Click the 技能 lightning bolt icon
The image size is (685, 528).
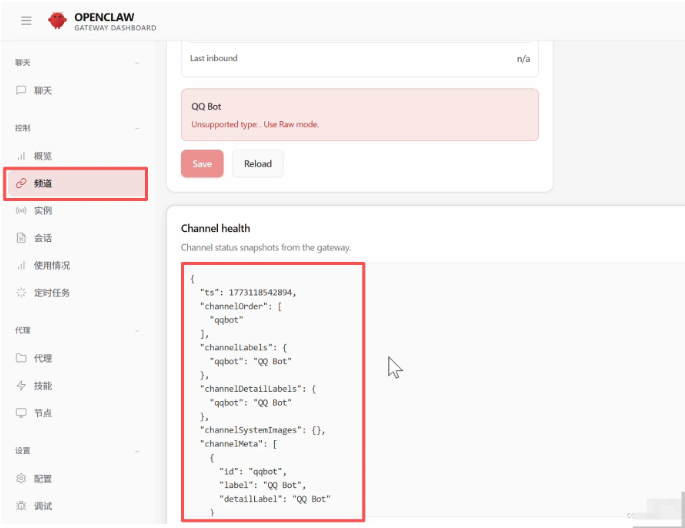click(21, 386)
